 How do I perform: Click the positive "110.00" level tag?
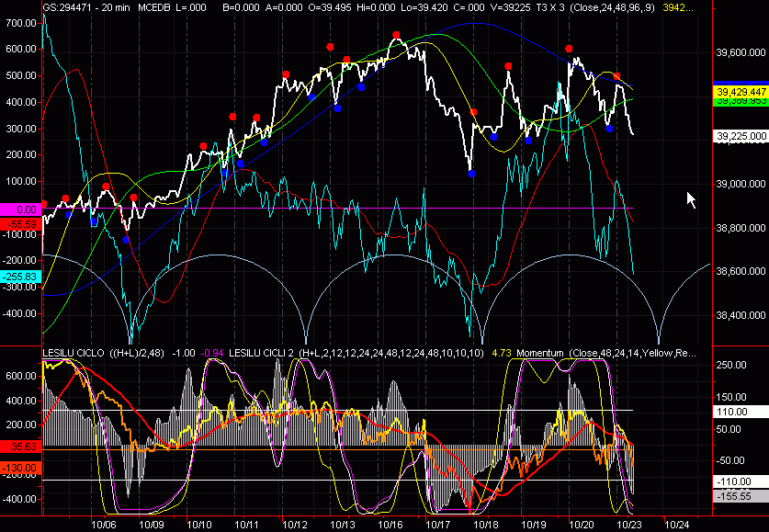pyautogui.click(x=741, y=412)
